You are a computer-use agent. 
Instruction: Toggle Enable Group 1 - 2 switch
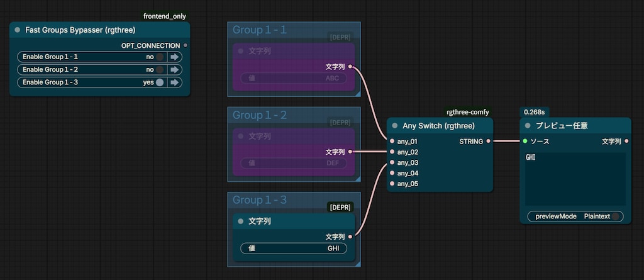click(x=159, y=69)
